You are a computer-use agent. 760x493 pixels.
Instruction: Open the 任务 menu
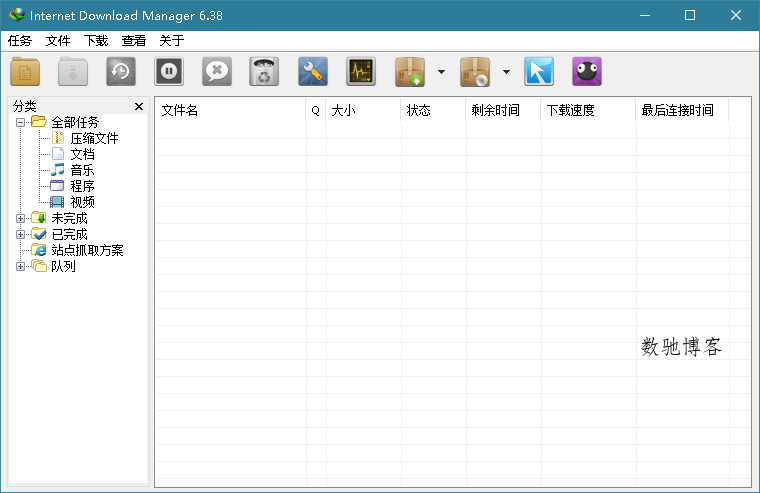(20, 41)
